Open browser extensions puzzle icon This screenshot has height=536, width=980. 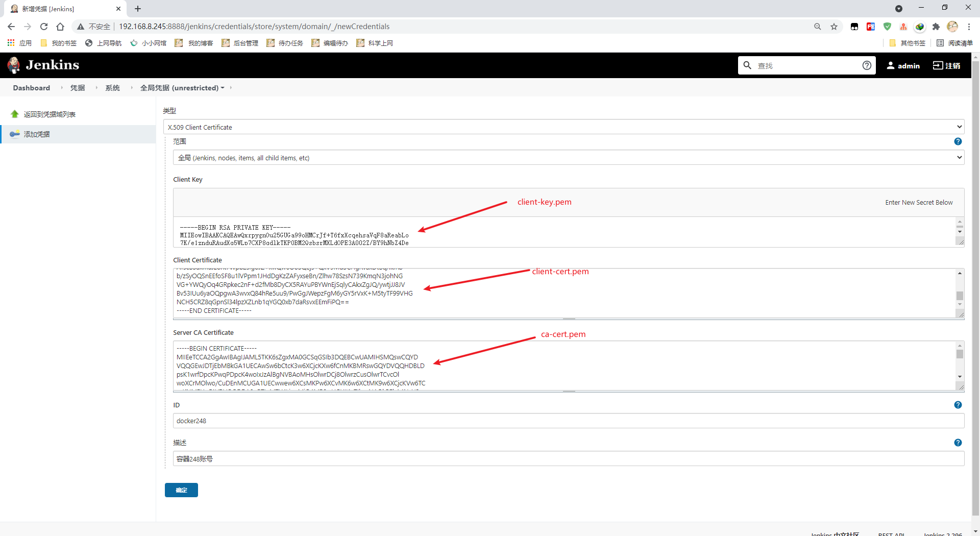point(936,27)
